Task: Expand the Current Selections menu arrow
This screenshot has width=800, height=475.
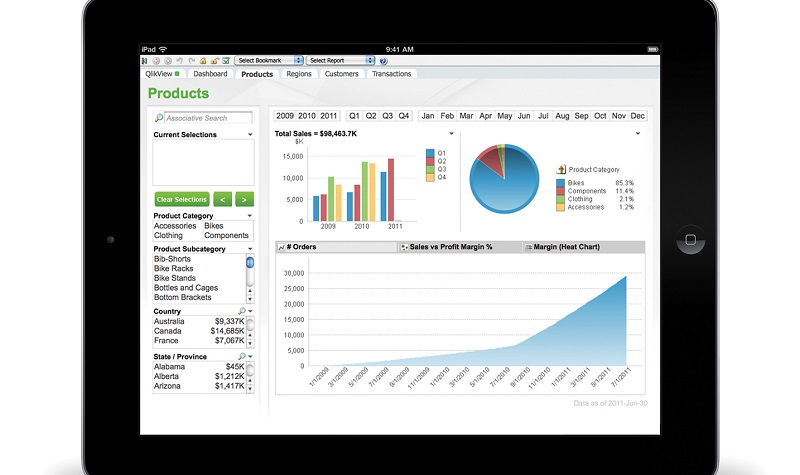Action: (x=250, y=135)
